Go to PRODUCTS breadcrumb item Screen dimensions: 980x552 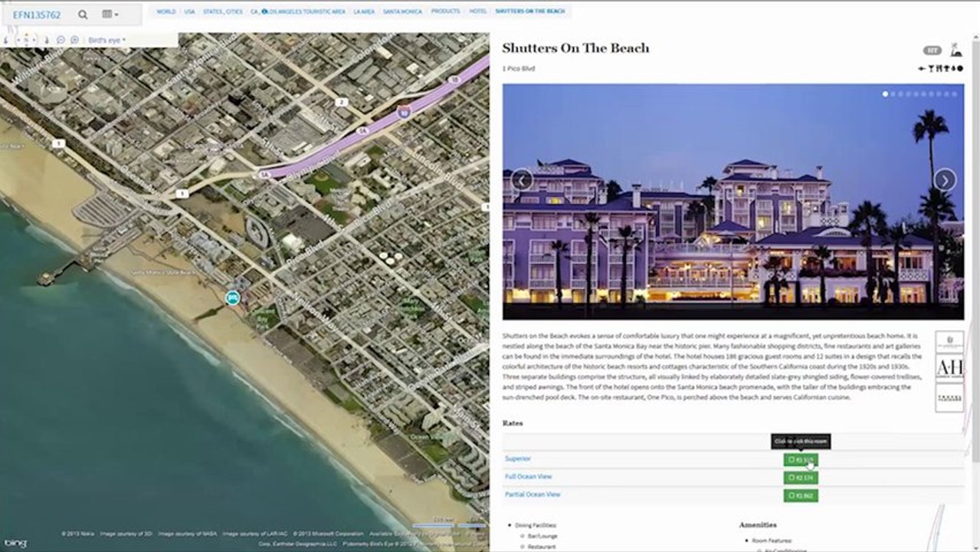click(x=445, y=11)
